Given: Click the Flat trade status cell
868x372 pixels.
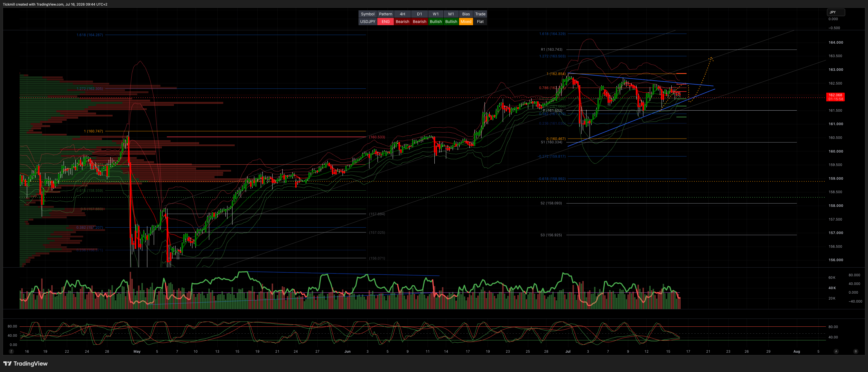Looking at the screenshot, I should [x=480, y=22].
